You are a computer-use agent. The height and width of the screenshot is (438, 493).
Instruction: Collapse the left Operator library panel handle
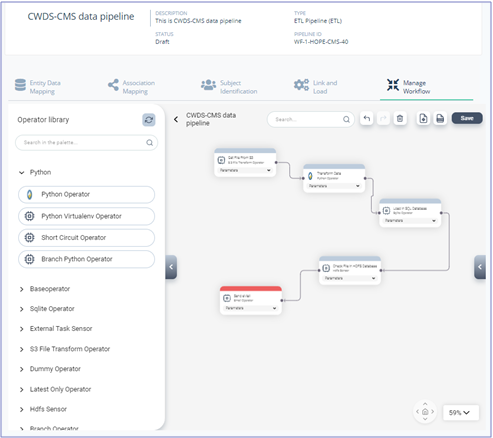[171, 267]
